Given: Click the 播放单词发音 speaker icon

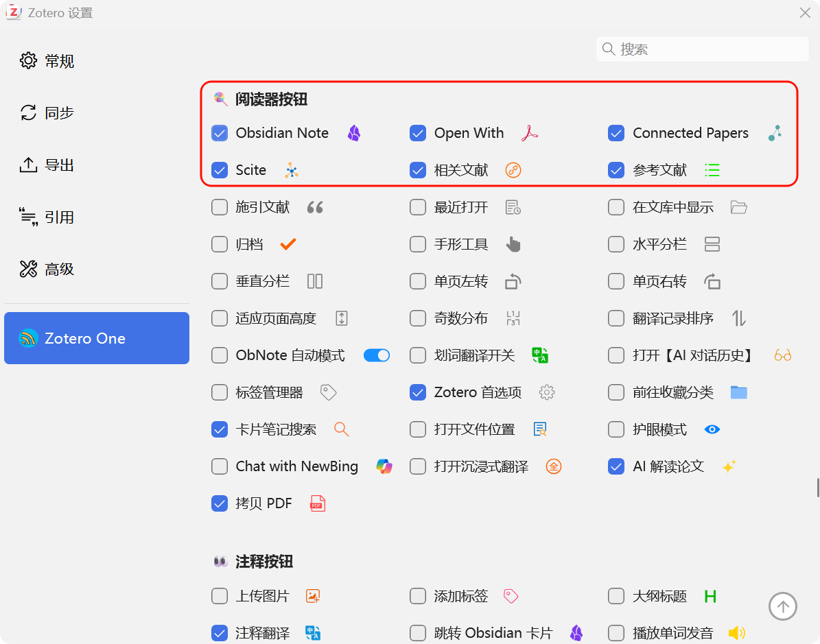Looking at the screenshot, I should (x=737, y=633).
